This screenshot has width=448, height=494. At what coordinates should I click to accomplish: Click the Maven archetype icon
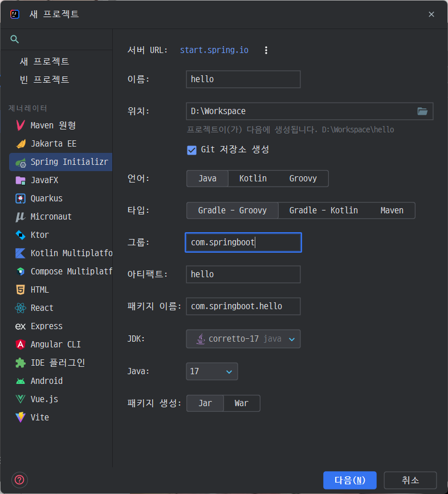coord(21,125)
